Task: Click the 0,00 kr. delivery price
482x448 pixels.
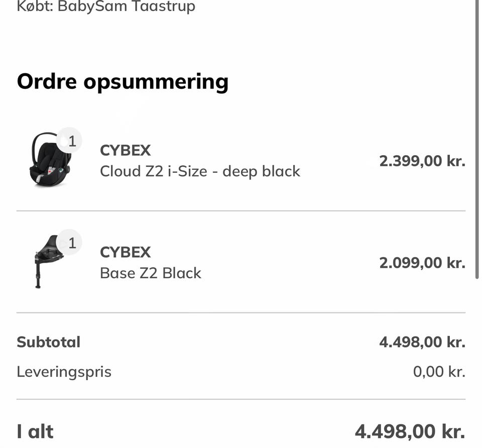Action: point(439,372)
